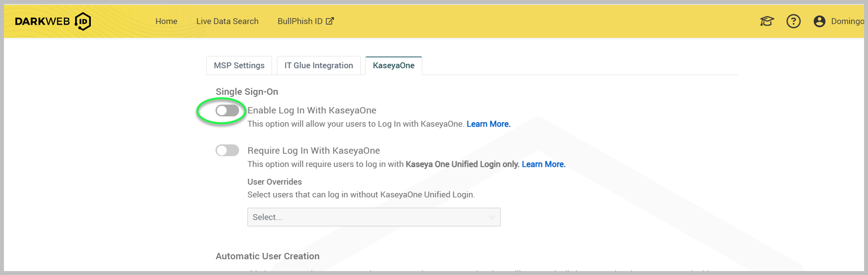Click the 'Enable Log In With KaseyaOne' label text

point(312,110)
